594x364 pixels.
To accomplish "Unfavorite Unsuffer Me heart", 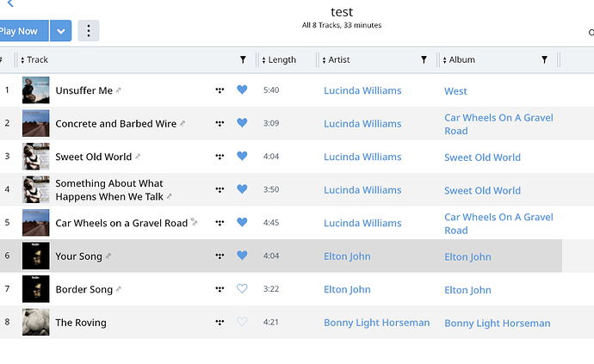I will [242, 89].
